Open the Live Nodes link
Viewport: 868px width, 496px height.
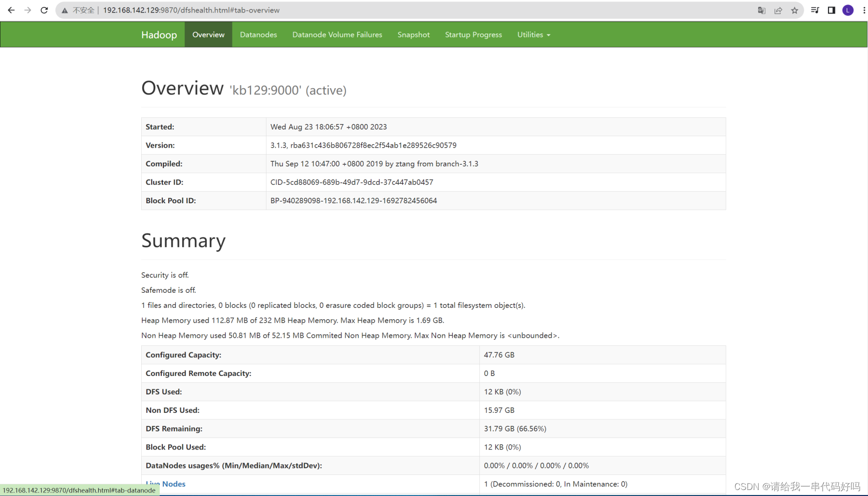pos(165,484)
